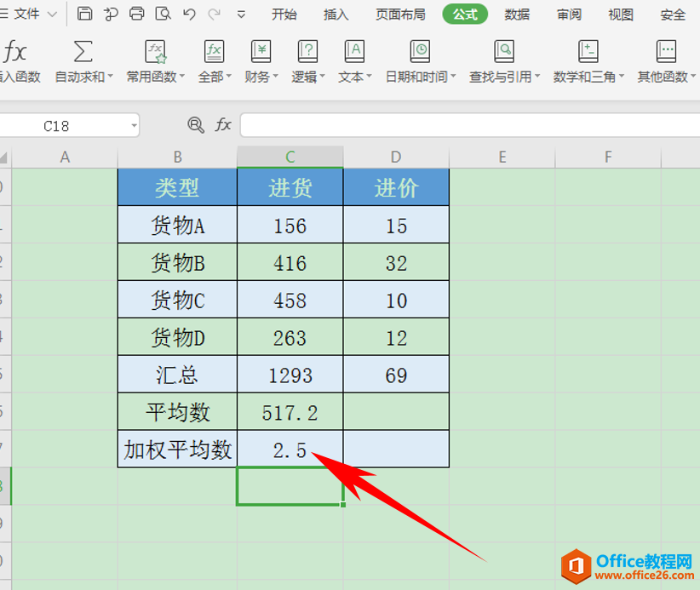Click the Lookup and Reference (查找与引用) icon

pos(504,51)
